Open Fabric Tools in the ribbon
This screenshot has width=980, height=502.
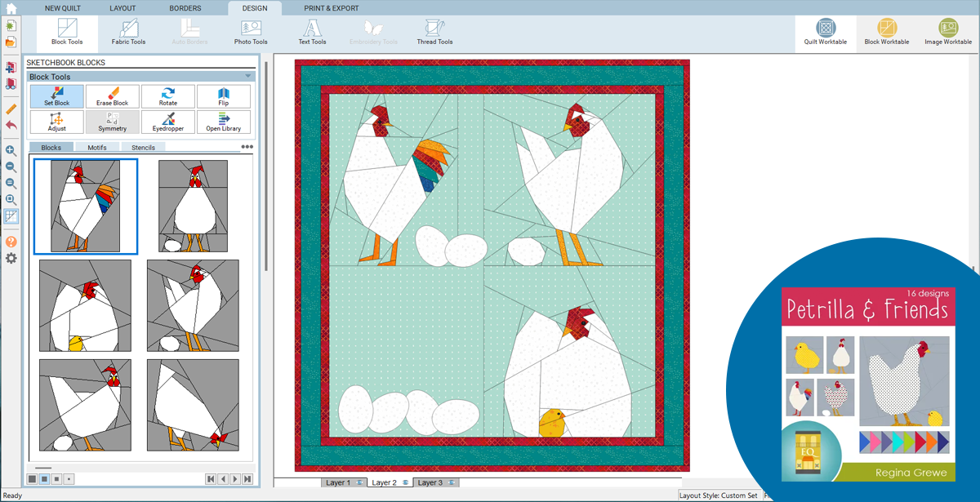(x=128, y=32)
